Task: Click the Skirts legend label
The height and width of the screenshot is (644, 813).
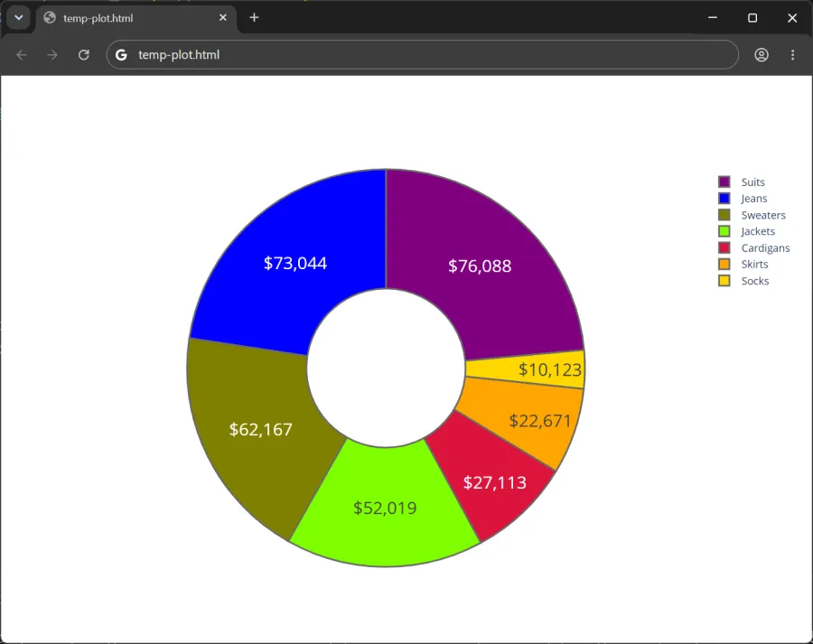Action: [754, 265]
